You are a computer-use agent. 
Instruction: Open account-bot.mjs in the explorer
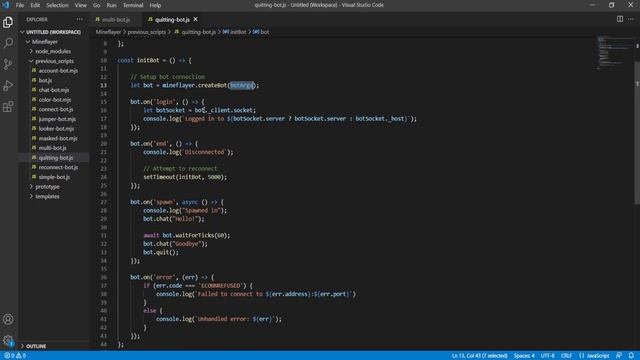[58, 71]
